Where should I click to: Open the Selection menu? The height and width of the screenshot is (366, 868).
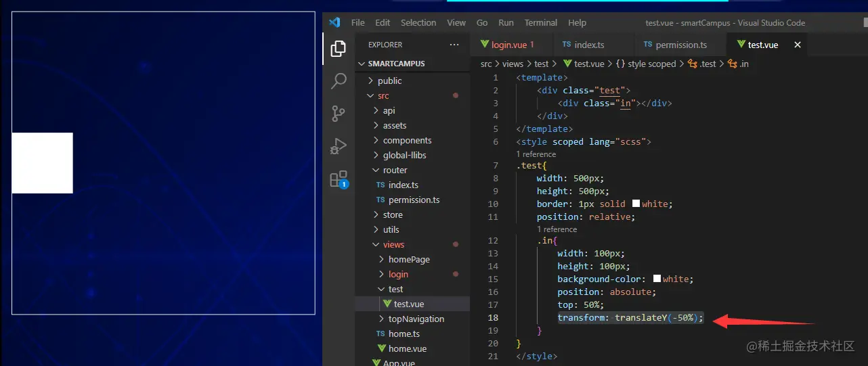pos(418,22)
